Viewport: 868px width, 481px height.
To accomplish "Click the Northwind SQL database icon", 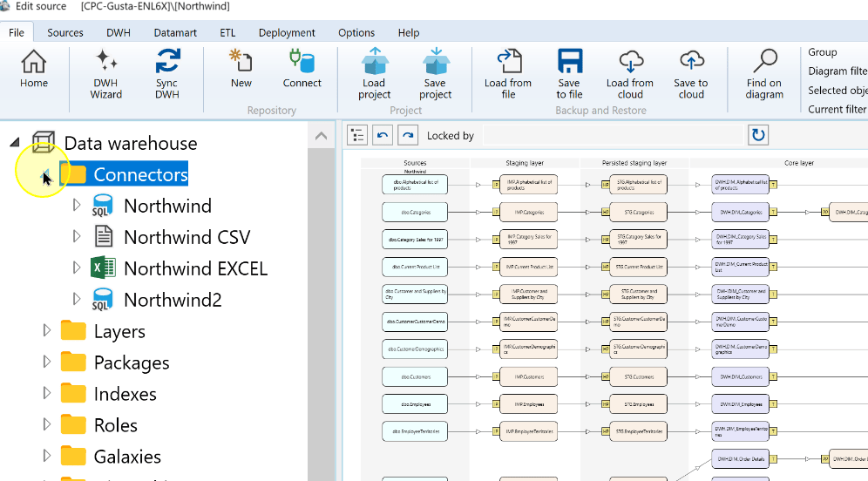I will click(103, 206).
